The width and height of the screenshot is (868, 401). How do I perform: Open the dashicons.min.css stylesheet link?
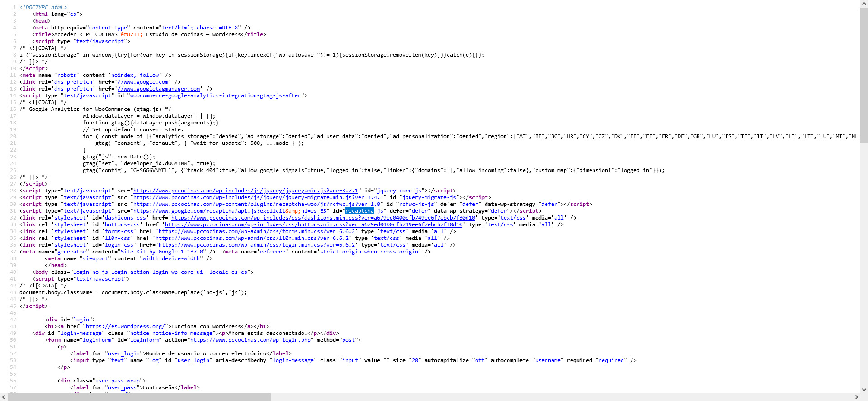[x=323, y=218]
